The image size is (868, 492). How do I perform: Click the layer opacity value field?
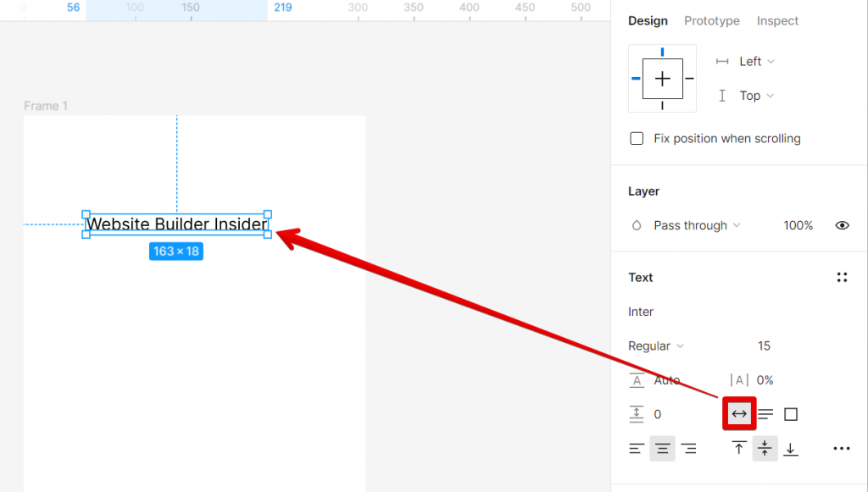(798, 225)
